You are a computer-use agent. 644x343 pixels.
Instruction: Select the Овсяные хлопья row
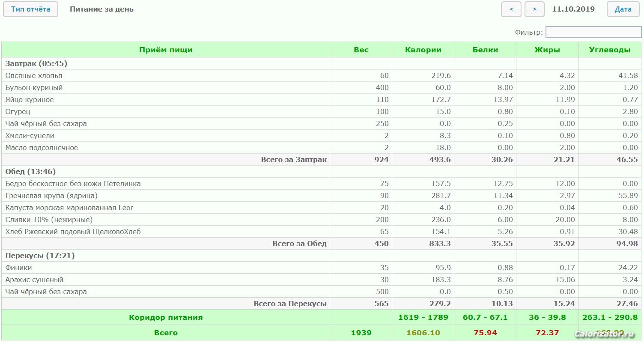click(x=322, y=75)
